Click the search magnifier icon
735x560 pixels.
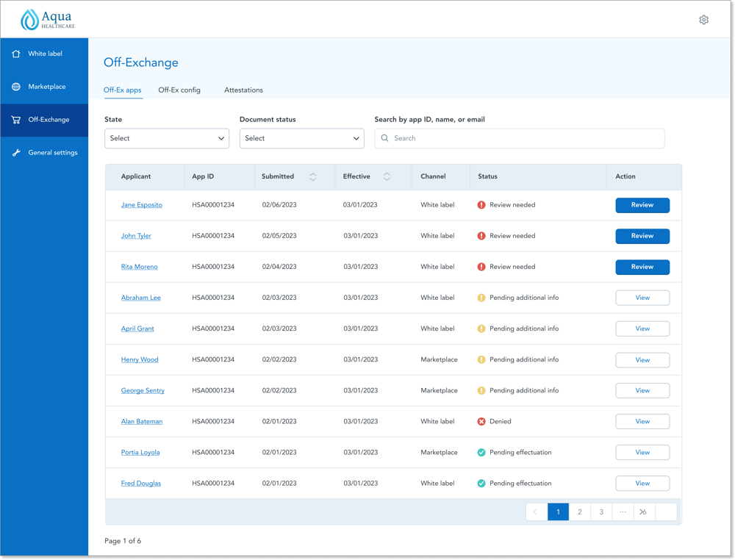click(x=384, y=138)
